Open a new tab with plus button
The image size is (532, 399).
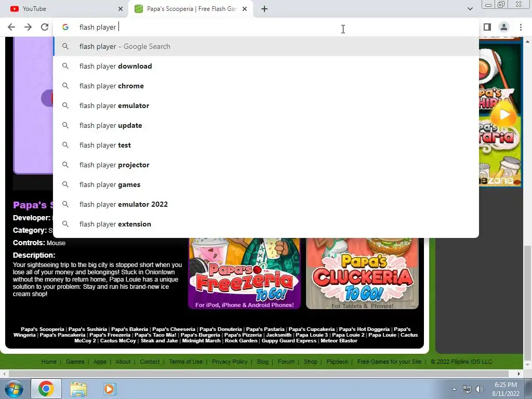264,9
